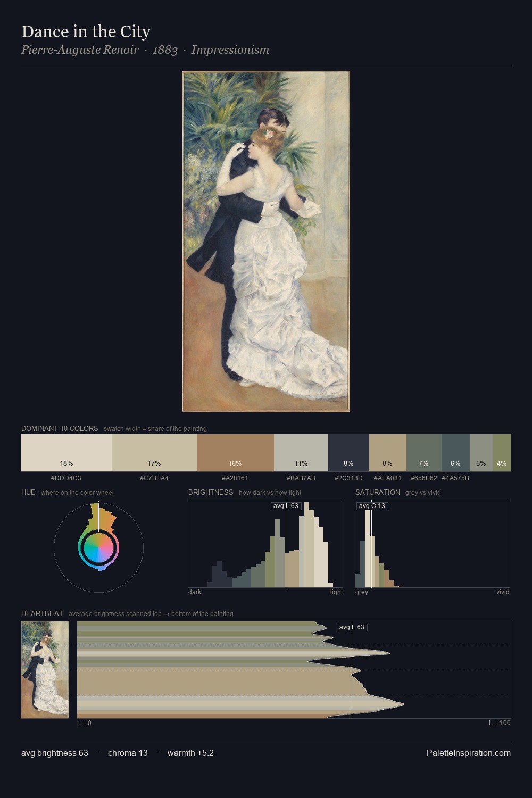Click the heartbeat brightness profile chart
Screen dimensions: 532x798
coord(294,670)
